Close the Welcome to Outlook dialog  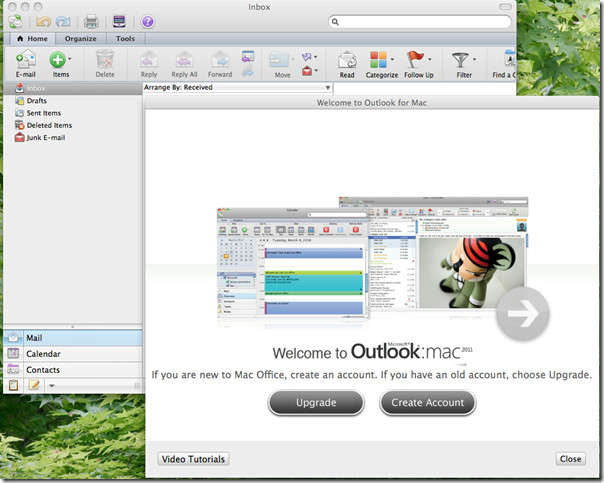pos(570,459)
